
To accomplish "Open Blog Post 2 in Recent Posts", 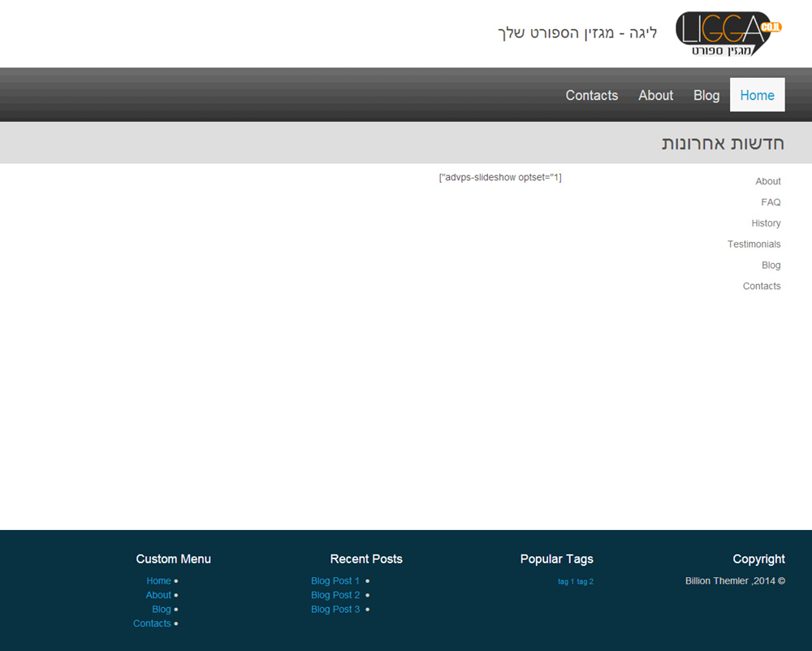I will coord(335,595).
